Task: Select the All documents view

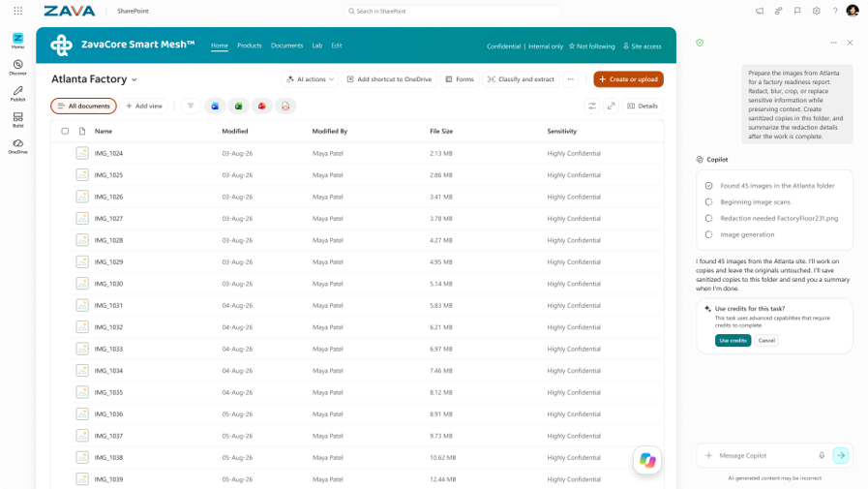Action: [83, 106]
